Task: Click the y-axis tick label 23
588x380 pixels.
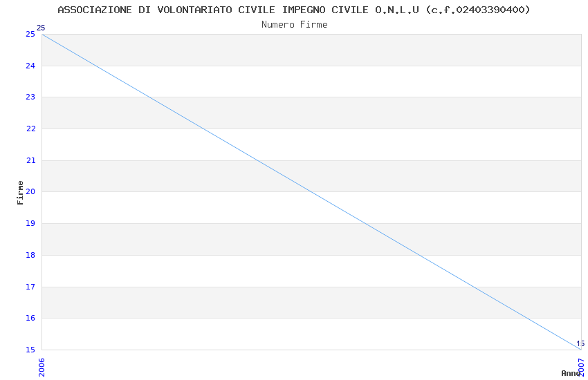Action: [x=30, y=97]
